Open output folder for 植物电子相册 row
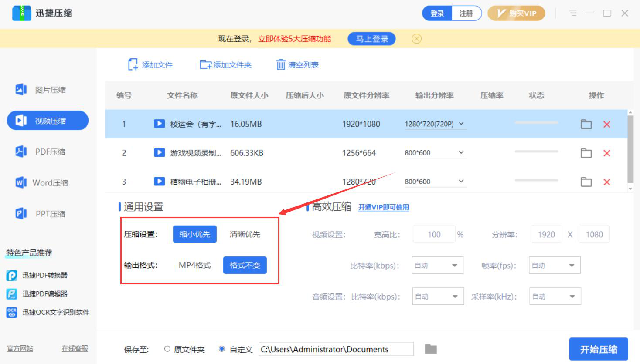640x364 pixels. (x=586, y=182)
